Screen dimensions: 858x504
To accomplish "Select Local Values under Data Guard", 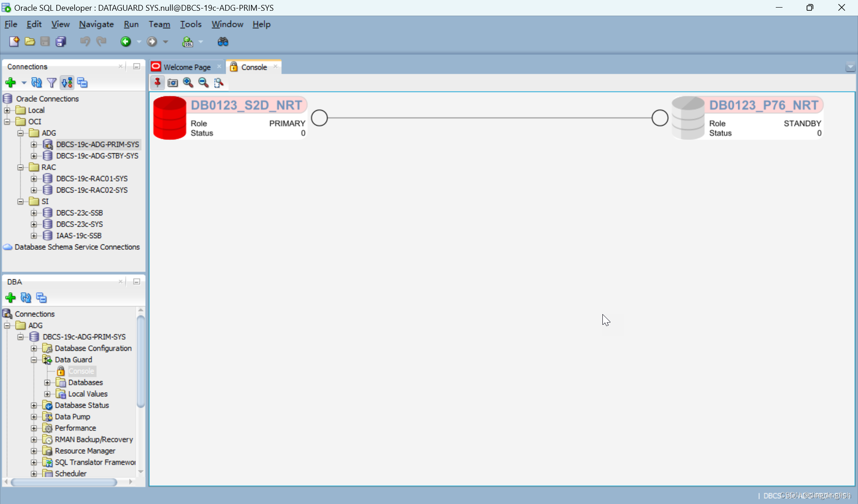I will point(88,394).
